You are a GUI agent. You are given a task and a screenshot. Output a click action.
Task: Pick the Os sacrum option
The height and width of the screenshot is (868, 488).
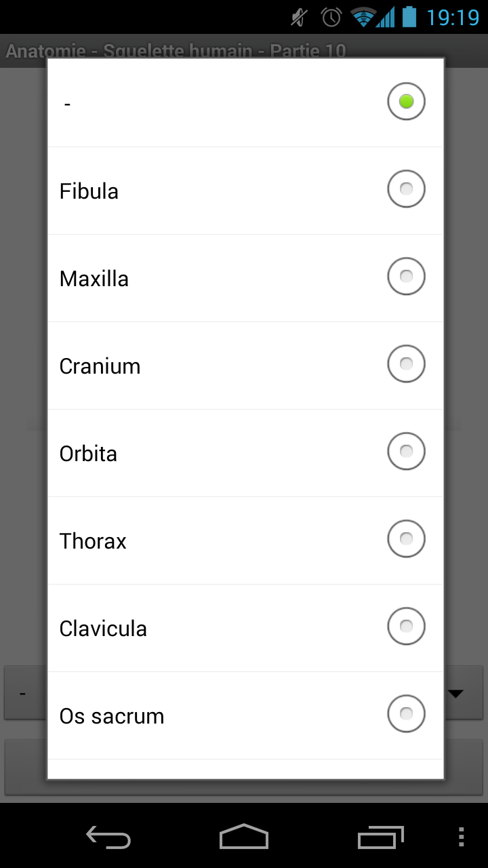(245, 715)
